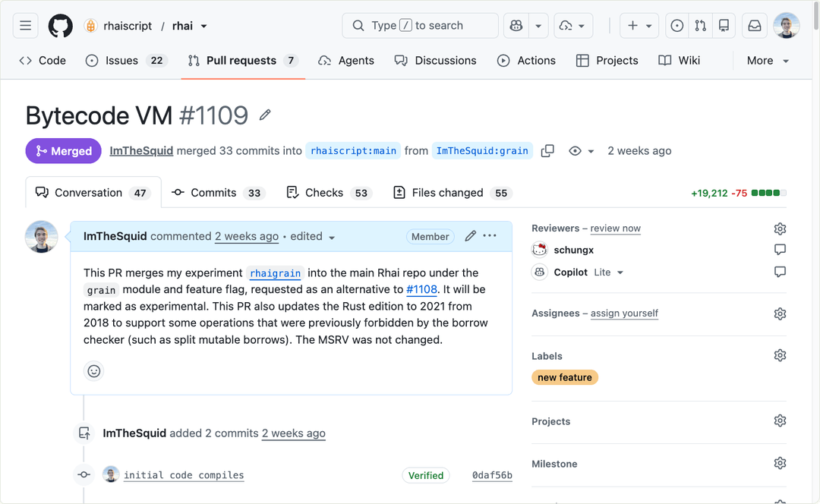This screenshot has height=504, width=820.
Task: Open the Agents tab
Action: [346, 61]
